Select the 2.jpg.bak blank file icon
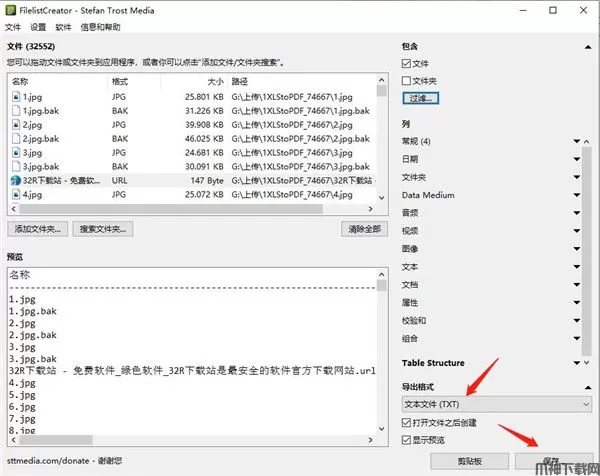 pos(16,139)
